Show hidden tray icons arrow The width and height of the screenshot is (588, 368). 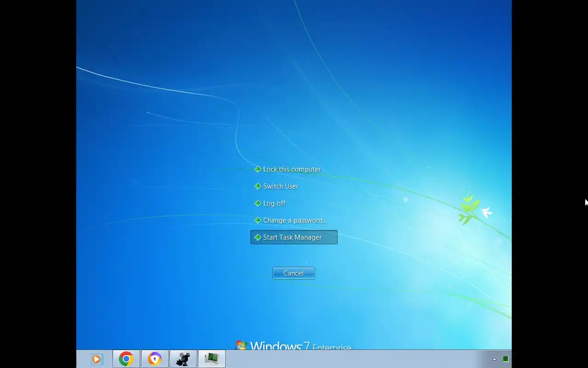tap(494, 359)
